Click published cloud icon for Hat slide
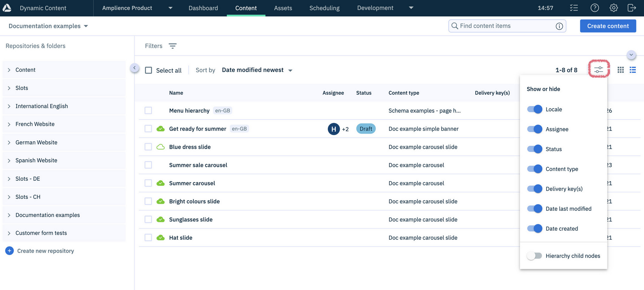 tap(160, 238)
